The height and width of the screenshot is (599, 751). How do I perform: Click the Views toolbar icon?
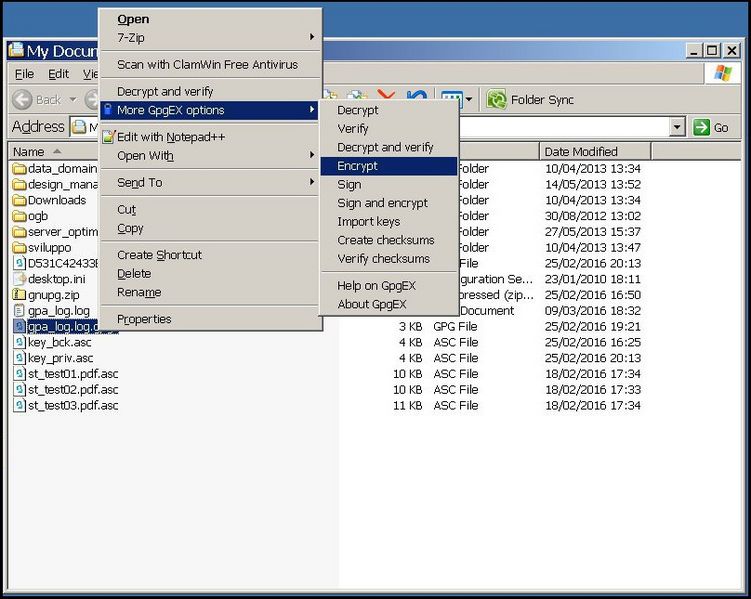tap(451, 99)
